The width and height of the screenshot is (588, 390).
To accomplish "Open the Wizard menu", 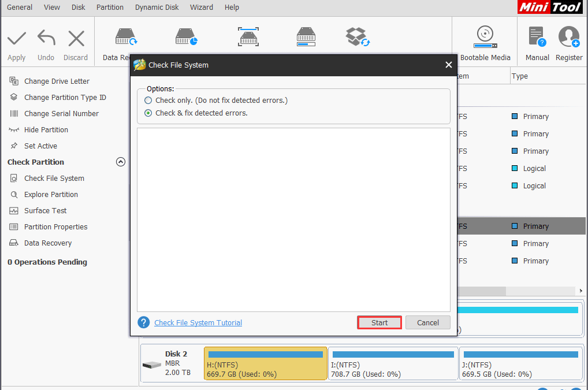I will [x=202, y=8].
